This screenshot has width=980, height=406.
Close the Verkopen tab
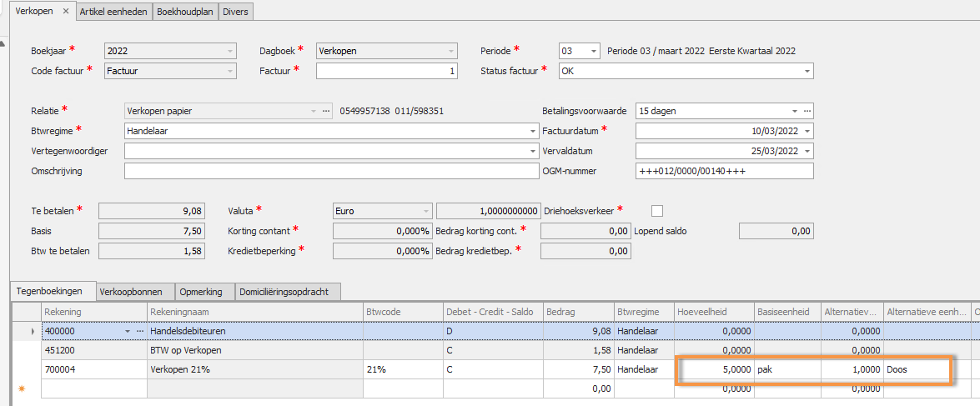click(x=66, y=11)
